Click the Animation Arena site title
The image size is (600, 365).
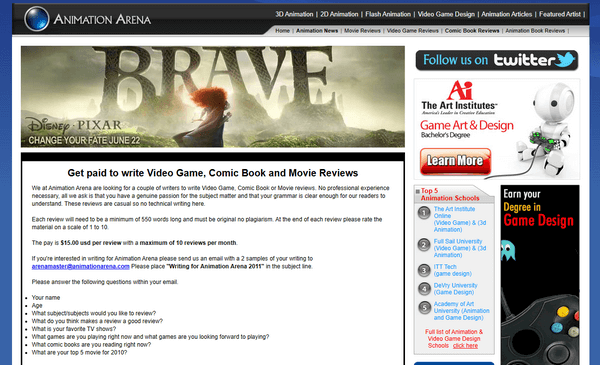(102, 19)
